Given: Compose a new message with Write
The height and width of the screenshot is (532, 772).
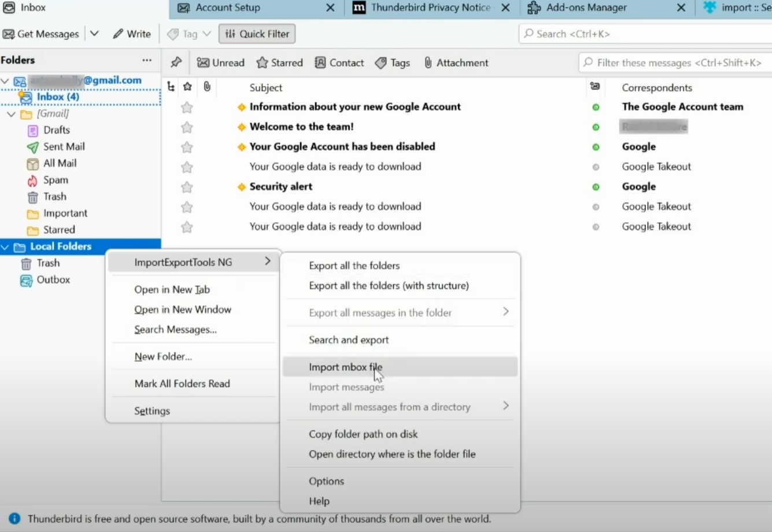Looking at the screenshot, I should pyautogui.click(x=132, y=34).
